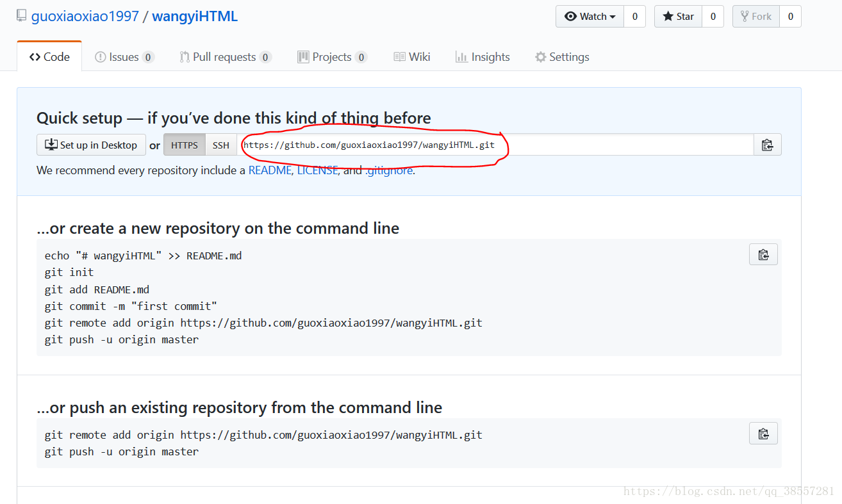The width and height of the screenshot is (842, 504).
Task: Copy the HTTPS clone URL to clipboard
Action: 767,145
